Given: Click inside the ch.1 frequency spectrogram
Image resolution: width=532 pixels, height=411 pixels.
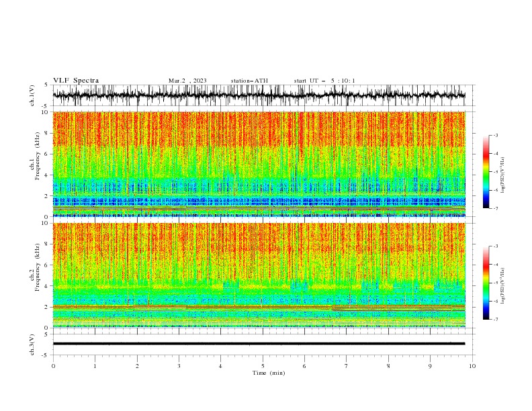Looking at the screenshot, I should 259,164.
